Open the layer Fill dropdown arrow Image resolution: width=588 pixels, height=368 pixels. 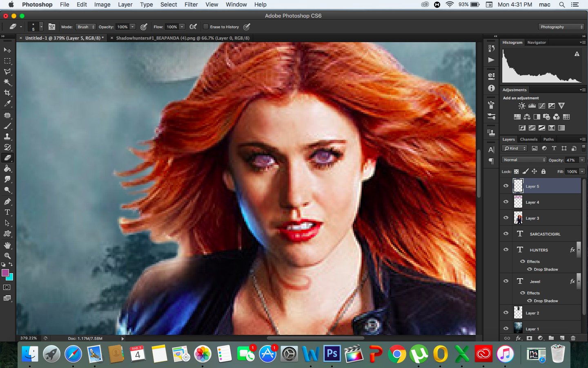click(x=582, y=172)
